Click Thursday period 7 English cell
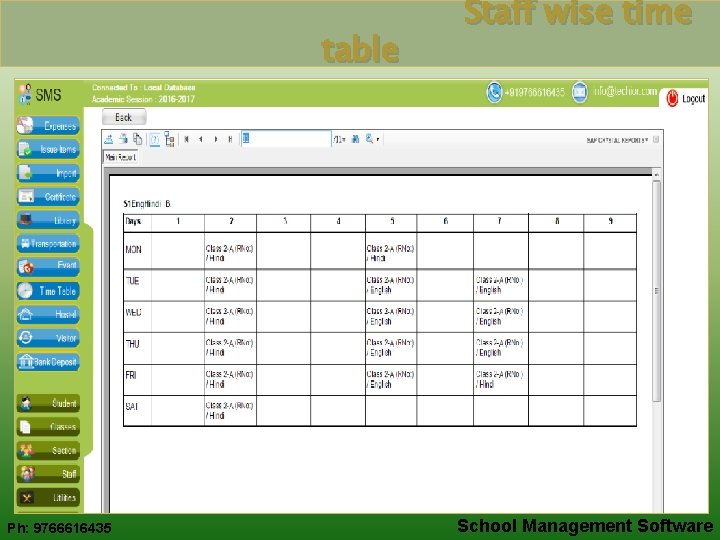Screen dimensions: 720x540 [x=500, y=348]
